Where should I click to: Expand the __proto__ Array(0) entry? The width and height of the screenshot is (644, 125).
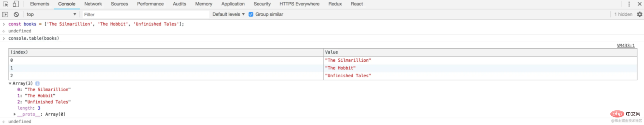click(15, 114)
